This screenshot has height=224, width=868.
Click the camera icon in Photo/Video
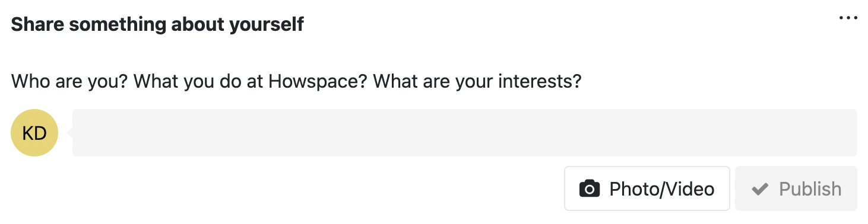pos(590,188)
